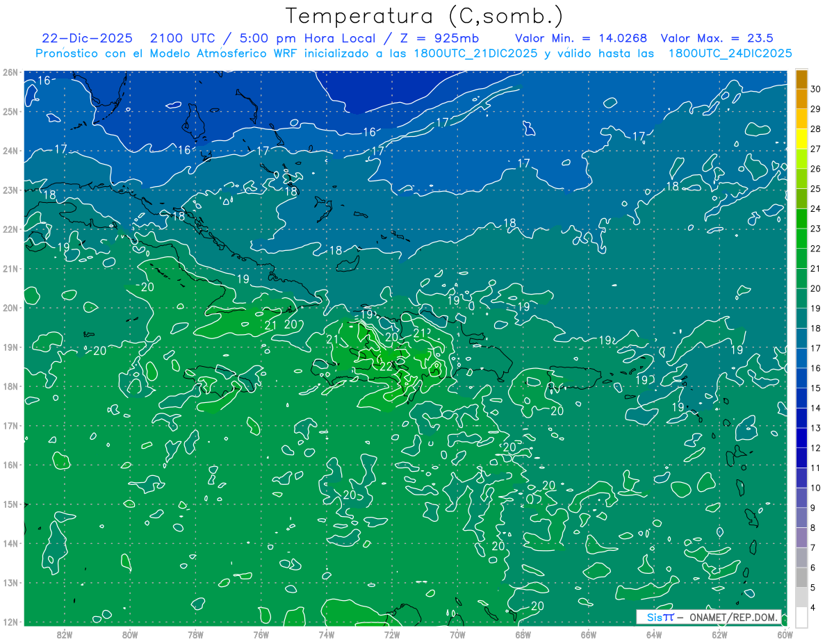Image resolution: width=834 pixels, height=644 pixels.
Task: Click the colorbar scale label "4"
Action: [813, 608]
